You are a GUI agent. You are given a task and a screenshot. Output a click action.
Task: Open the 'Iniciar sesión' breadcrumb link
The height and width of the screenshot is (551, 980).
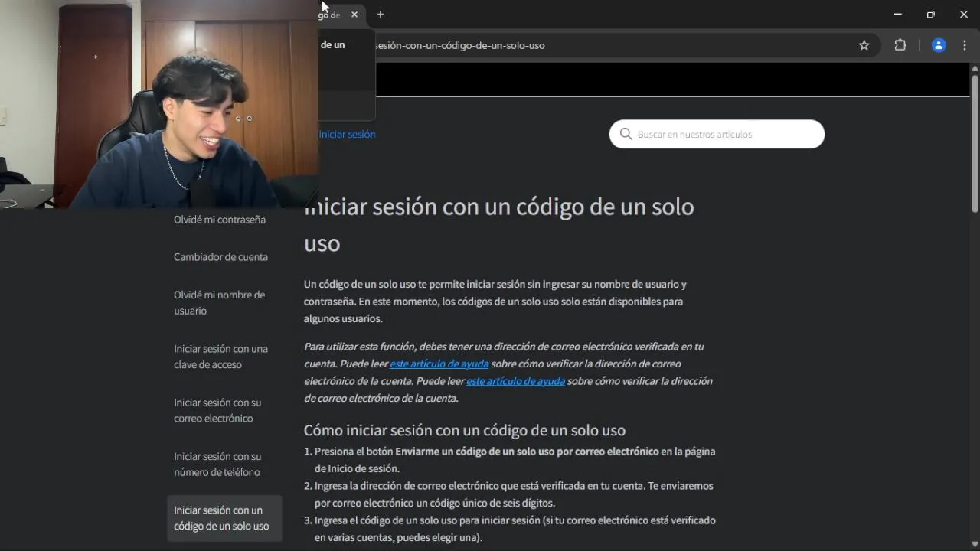pos(347,134)
